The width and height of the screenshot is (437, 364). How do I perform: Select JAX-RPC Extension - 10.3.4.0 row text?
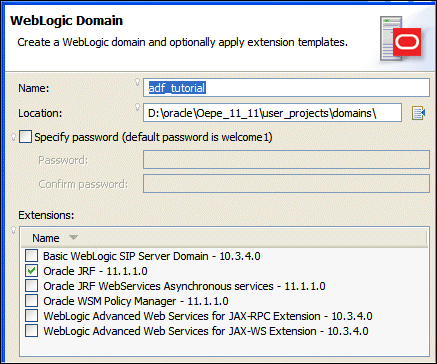tap(208, 316)
